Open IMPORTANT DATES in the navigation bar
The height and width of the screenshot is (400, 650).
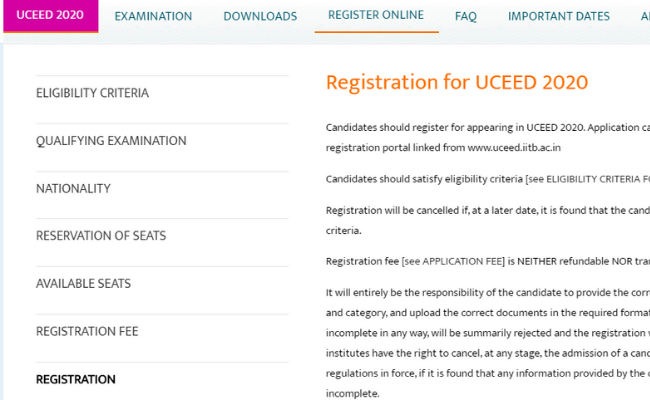point(559,17)
